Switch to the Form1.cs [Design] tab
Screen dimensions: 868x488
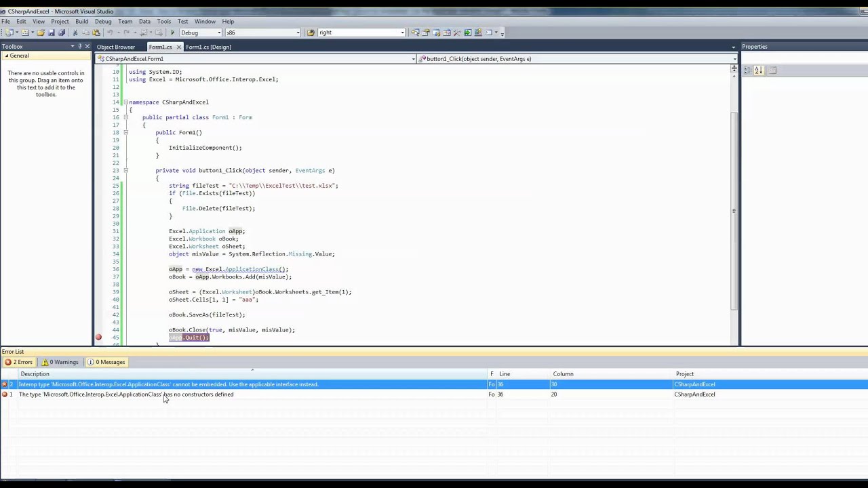[x=208, y=47]
